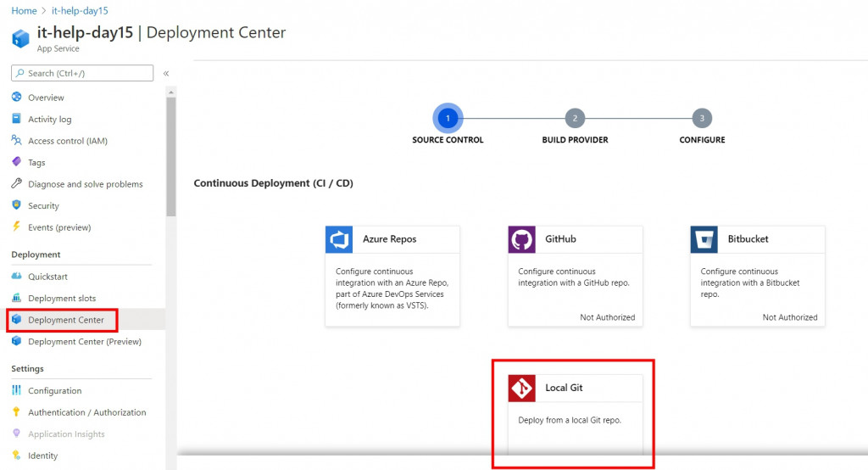Click the GitHub octocat logo icon
The height and width of the screenshot is (470, 868).
click(521, 239)
